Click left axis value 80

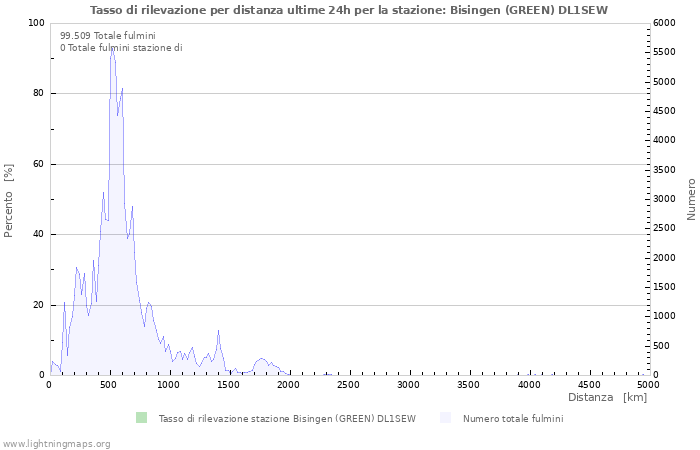pos(38,93)
